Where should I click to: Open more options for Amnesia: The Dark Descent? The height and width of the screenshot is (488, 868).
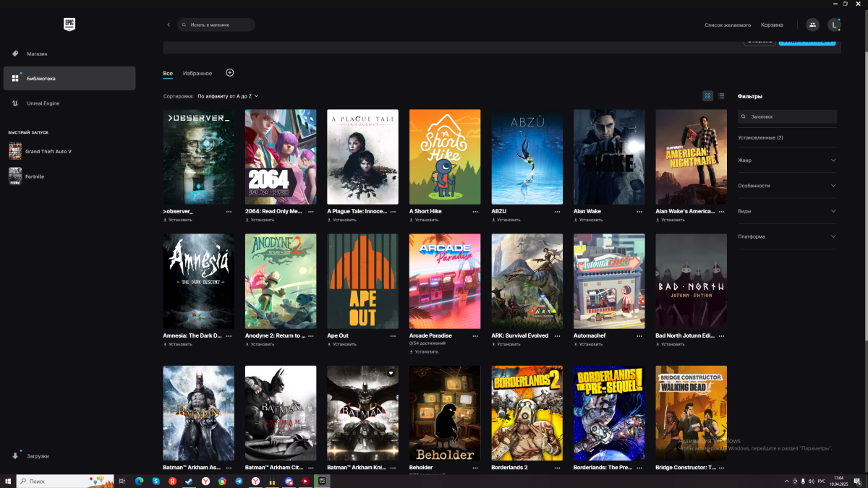coord(229,336)
